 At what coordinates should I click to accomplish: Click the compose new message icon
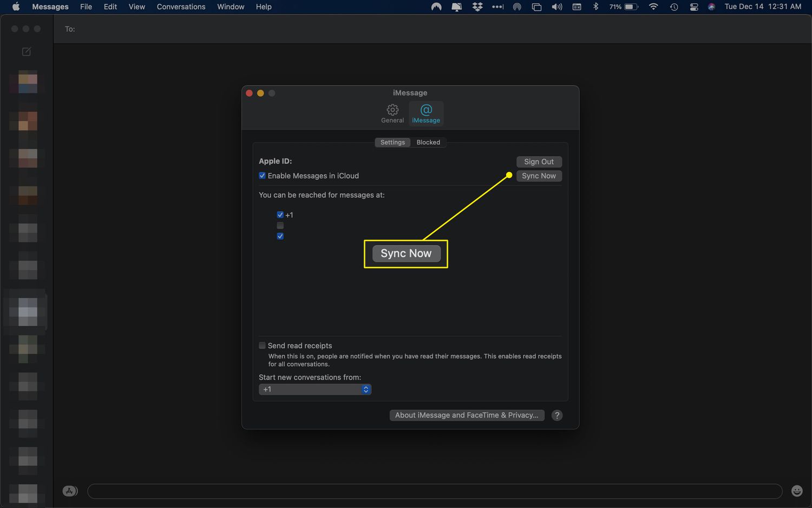point(26,51)
